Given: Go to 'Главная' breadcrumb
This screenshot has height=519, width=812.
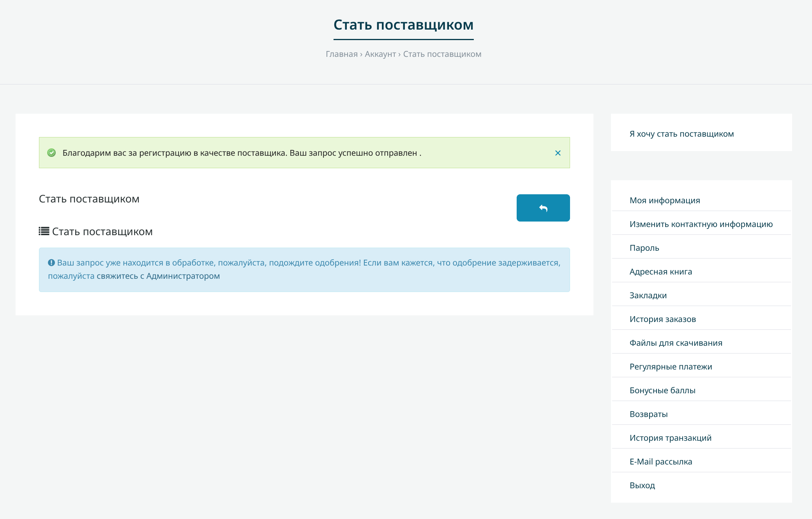Looking at the screenshot, I should [341, 54].
